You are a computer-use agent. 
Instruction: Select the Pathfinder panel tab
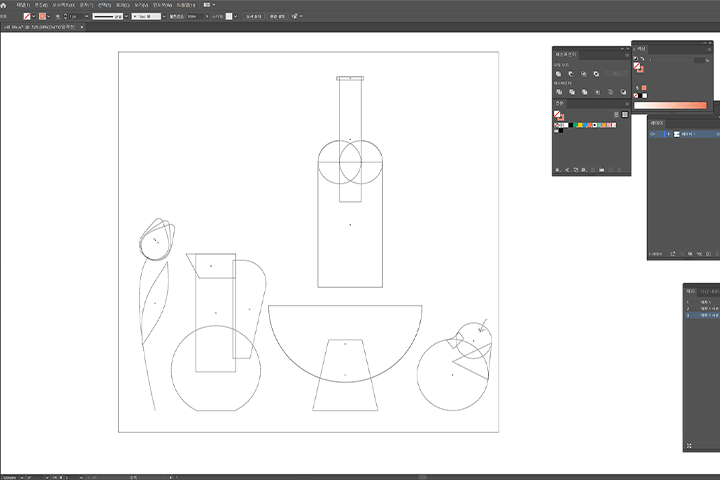[565, 55]
